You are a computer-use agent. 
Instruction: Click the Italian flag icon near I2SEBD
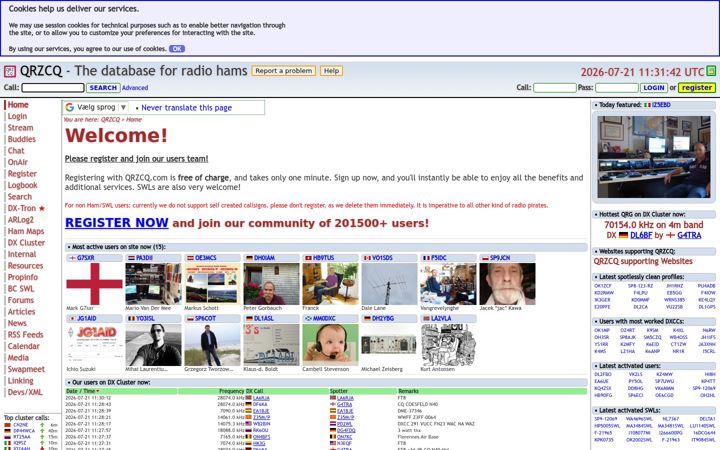[647, 105]
